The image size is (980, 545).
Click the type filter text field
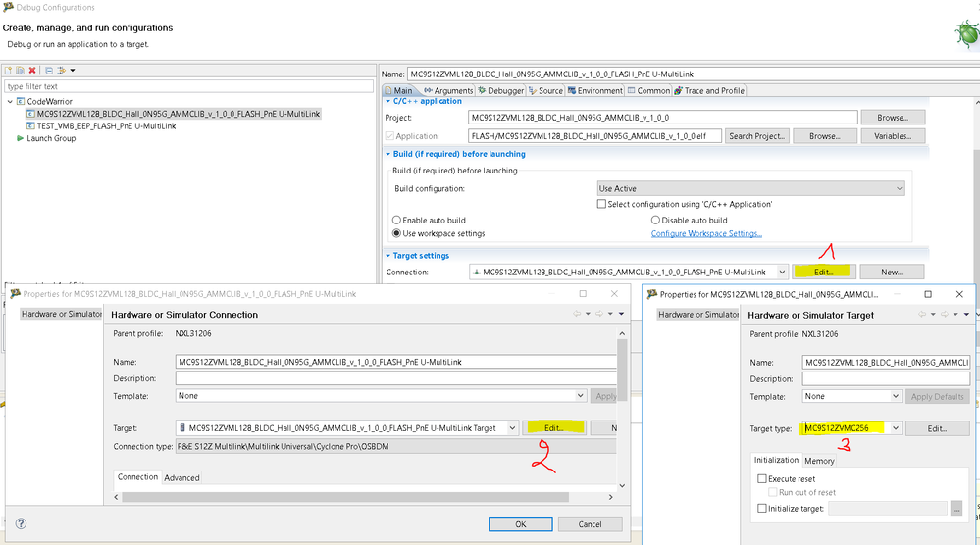coord(188,86)
